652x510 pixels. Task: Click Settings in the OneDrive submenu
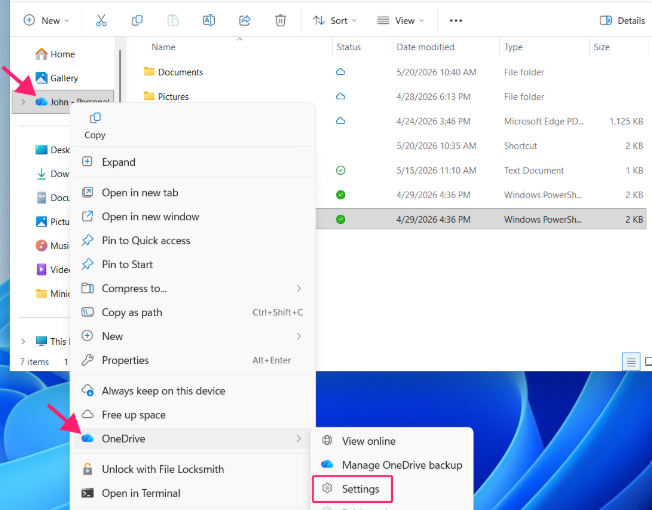(352, 489)
